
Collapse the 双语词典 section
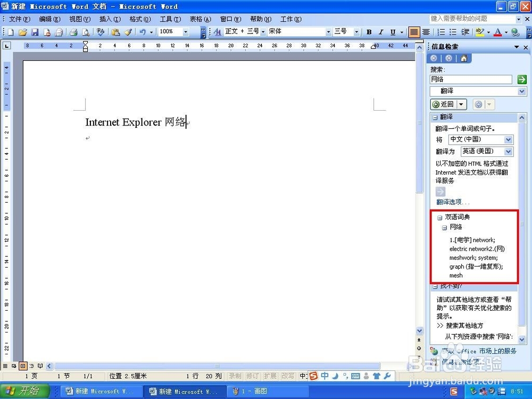tap(440, 218)
